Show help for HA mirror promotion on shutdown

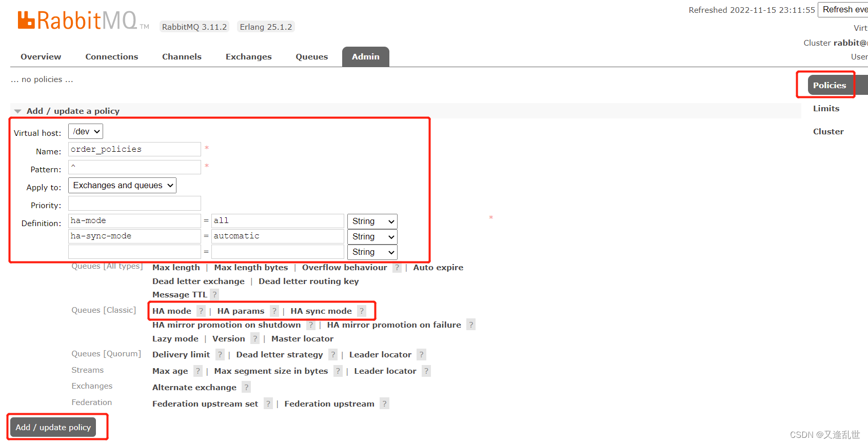click(311, 325)
